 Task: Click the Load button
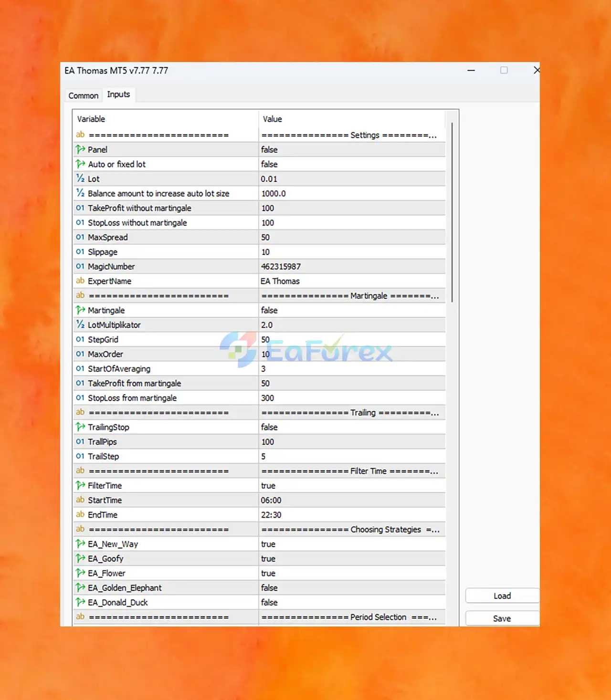(502, 596)
